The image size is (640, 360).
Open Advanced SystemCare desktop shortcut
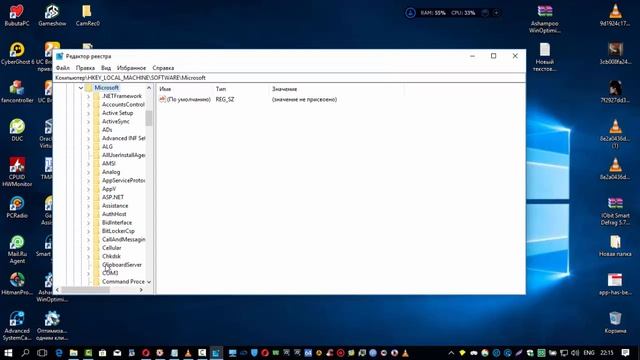click(17, 326)
